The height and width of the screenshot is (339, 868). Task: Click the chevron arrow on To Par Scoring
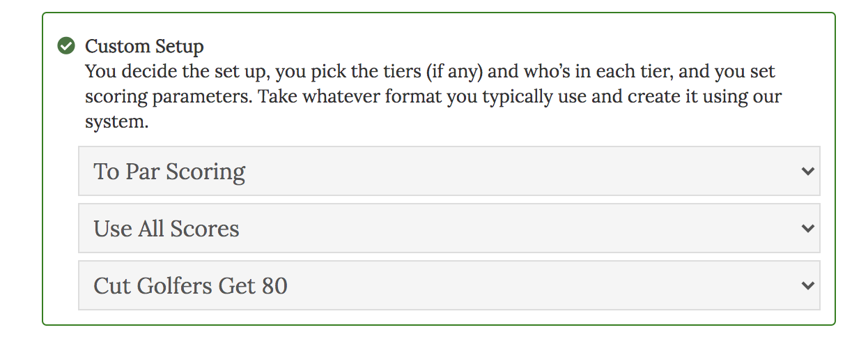pos(807,171)
